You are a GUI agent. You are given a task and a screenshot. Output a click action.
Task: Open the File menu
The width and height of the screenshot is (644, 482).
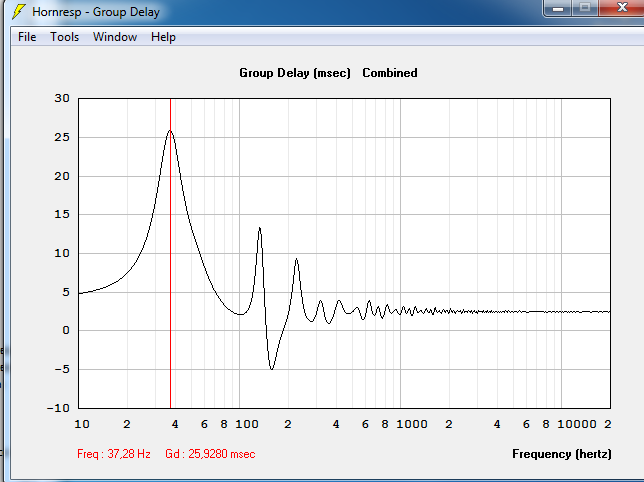[x=27, y=37]
